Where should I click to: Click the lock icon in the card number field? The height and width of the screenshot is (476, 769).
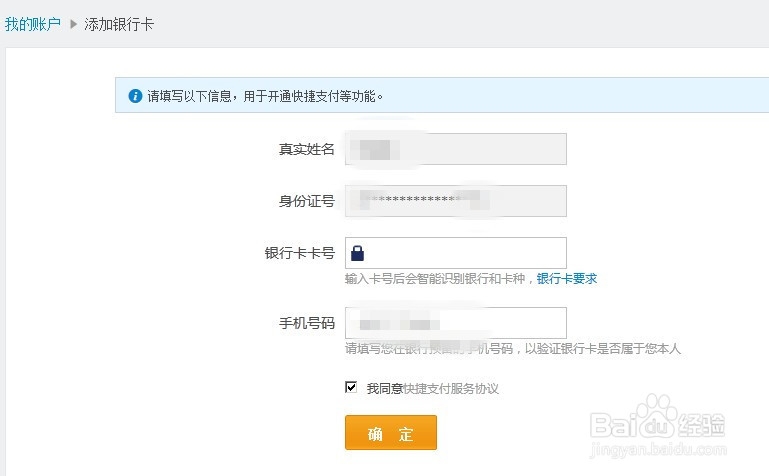coord(357,253)
